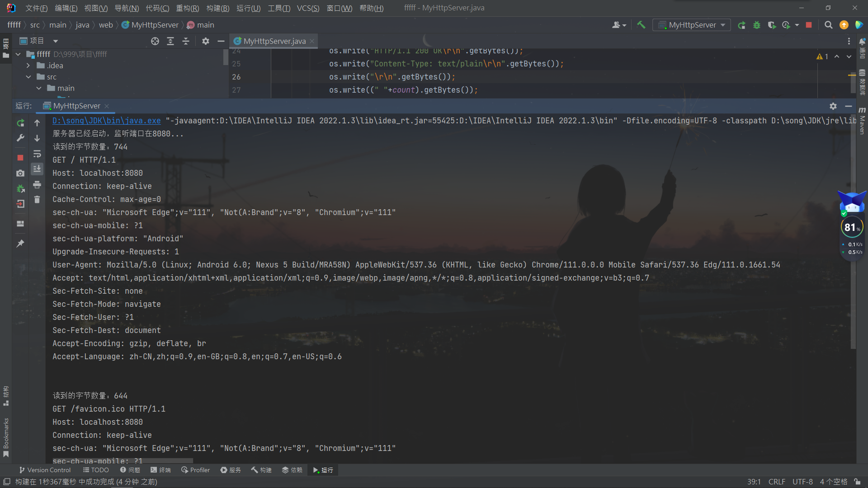The height and width of the screenshot is (488, 868).
Task: Open the java.exe path link in console
Action: click(x=106, y=121)
